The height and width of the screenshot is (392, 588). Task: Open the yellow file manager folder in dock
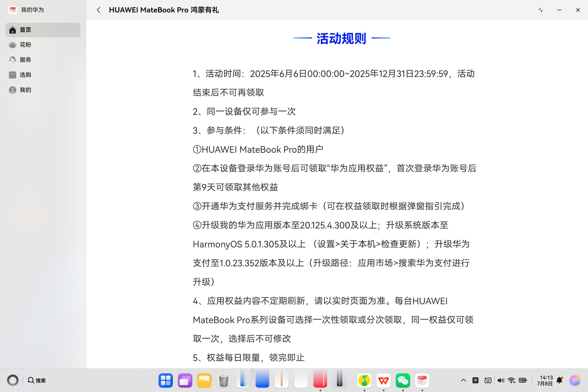point(204,381)
